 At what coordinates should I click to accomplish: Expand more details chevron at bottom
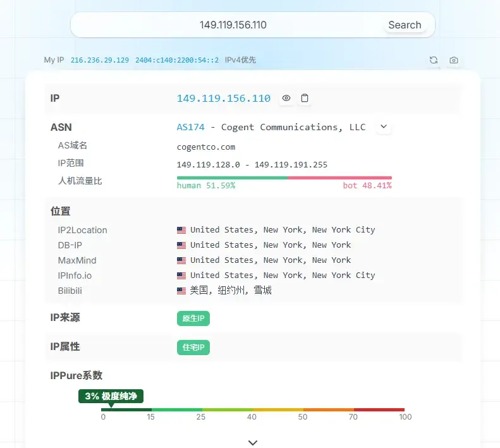tap(253, 442)
